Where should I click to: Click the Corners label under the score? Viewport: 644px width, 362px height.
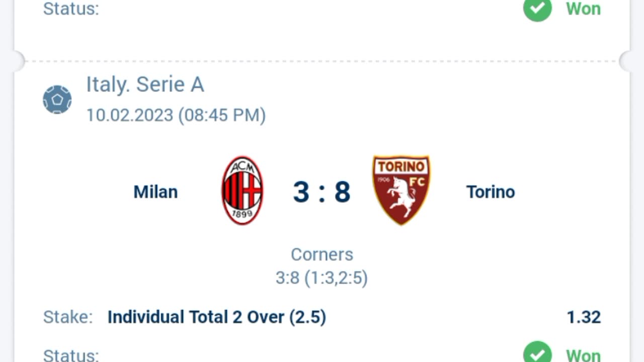click(322, 254)
